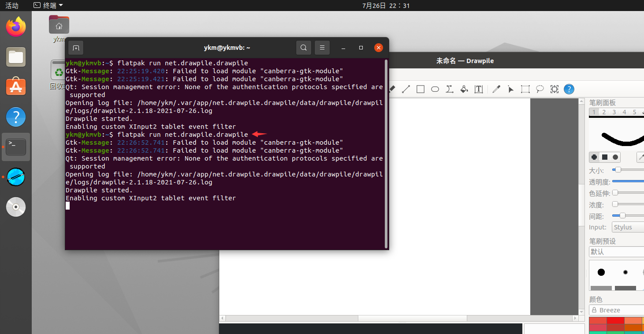Select the Text annotation tool
The image size is (644, 334).
tap(479, 89)
